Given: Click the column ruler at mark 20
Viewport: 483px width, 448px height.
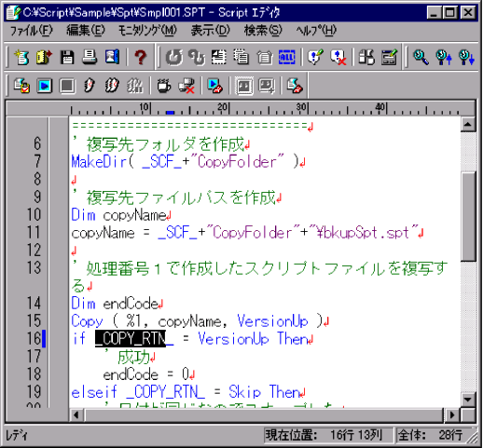Looking at the screenshot, I should pos(223,108).
